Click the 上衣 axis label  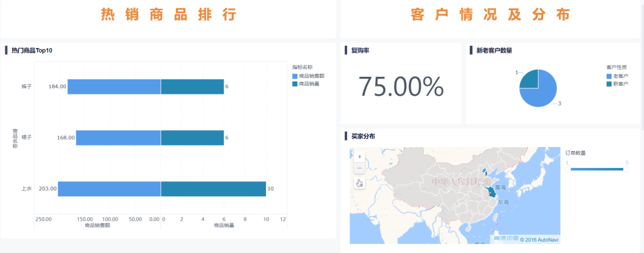[27, 189]
